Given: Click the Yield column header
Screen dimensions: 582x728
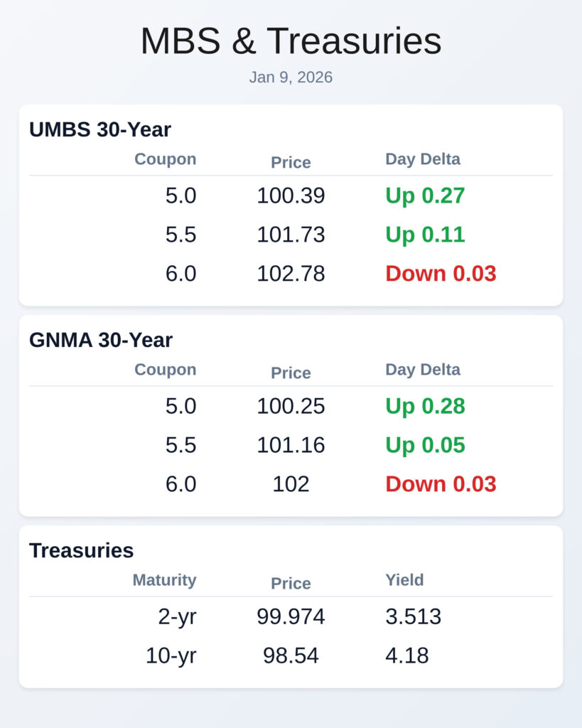Looking at the screenshot, I should click(x=404, y=580).
